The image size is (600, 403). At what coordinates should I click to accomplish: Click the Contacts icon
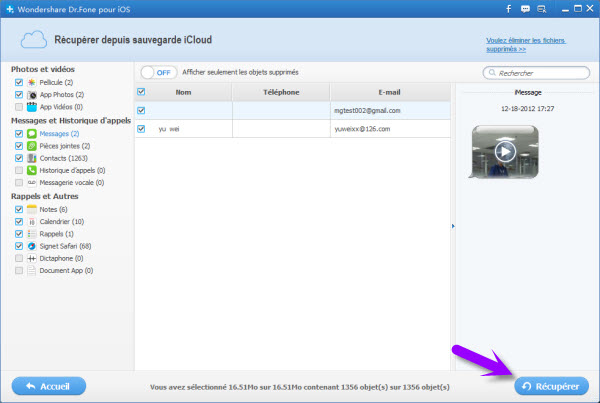[32, 158]
